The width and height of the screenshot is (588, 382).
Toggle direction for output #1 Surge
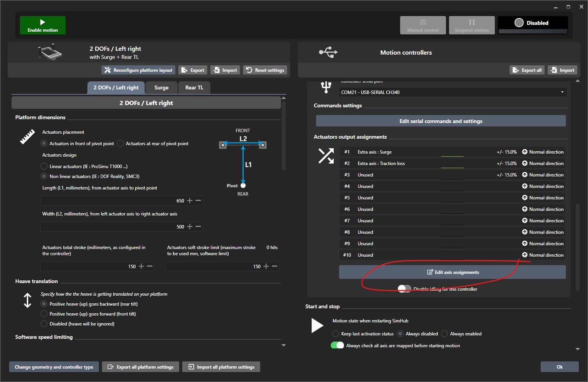543,152
